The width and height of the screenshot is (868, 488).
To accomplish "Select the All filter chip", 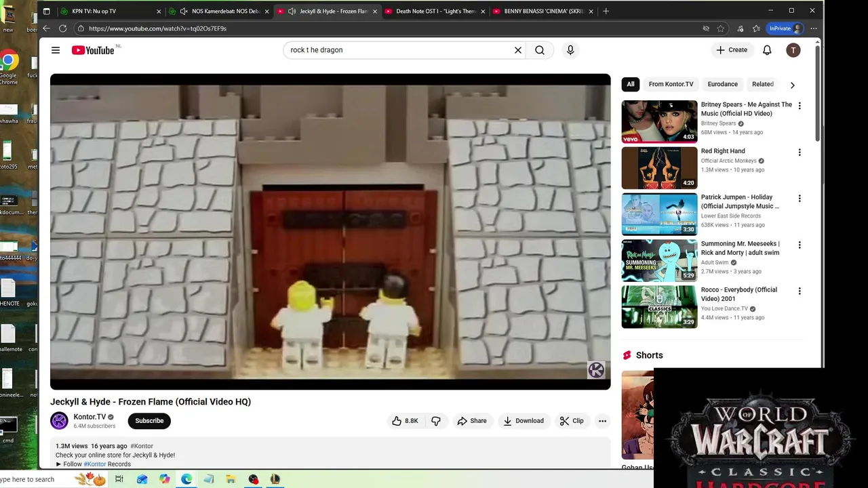I will point(631,84).
